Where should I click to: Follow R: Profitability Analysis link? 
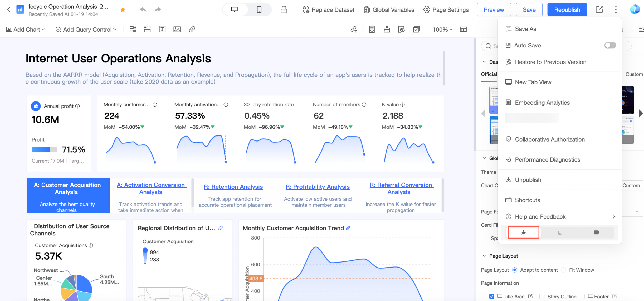(x=318, y=187)
